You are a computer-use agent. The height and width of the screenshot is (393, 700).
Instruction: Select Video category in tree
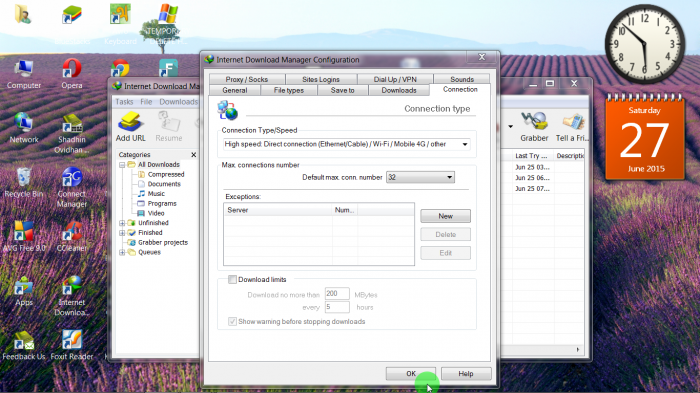156,213
